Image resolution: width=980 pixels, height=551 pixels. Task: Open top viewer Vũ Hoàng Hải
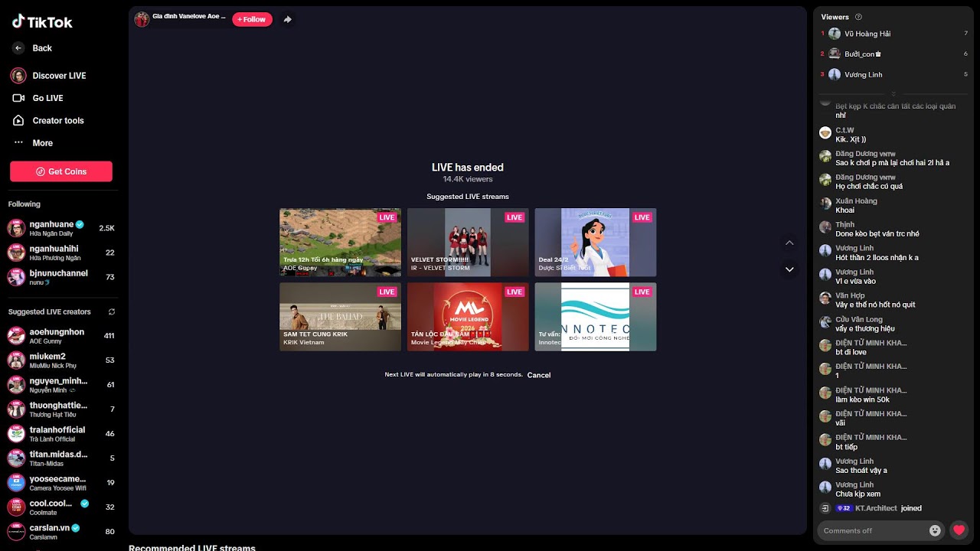(x=894, y=34)
